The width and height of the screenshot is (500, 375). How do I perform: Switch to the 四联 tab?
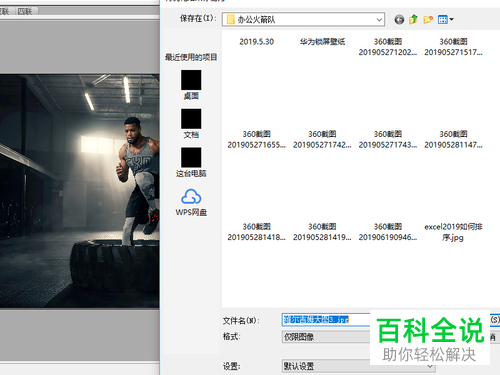tap(25, 11)
